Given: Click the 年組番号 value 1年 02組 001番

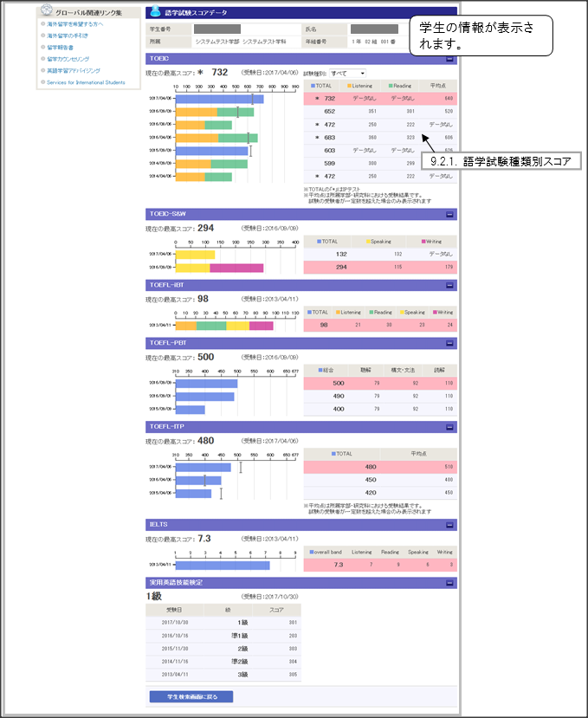Looking at the screenshot, I should point(374,42).
